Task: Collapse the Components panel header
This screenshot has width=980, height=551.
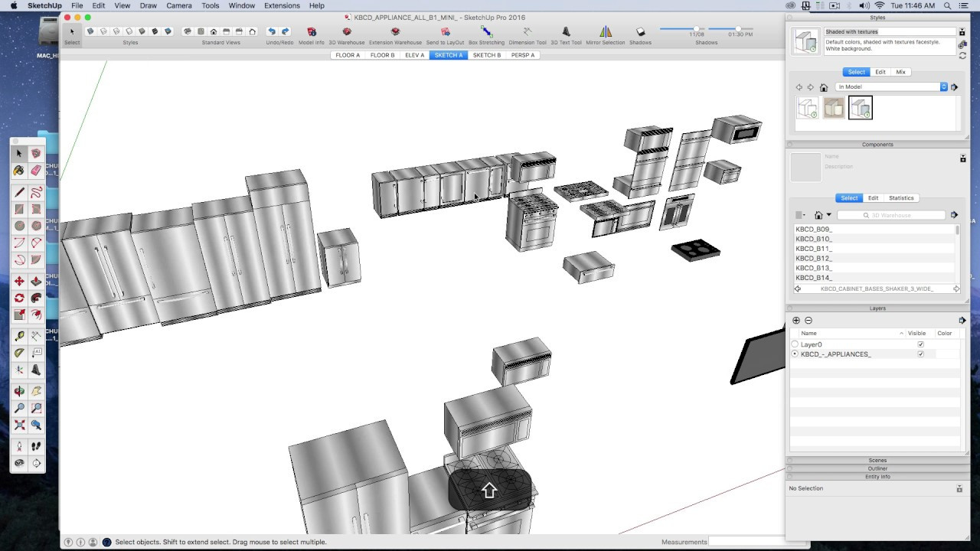Action: (877, 145)
